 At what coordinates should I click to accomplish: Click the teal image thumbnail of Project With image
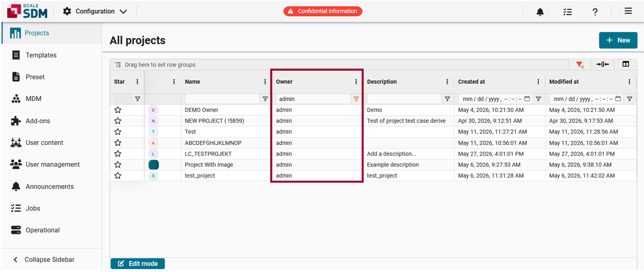coord(154,165)
